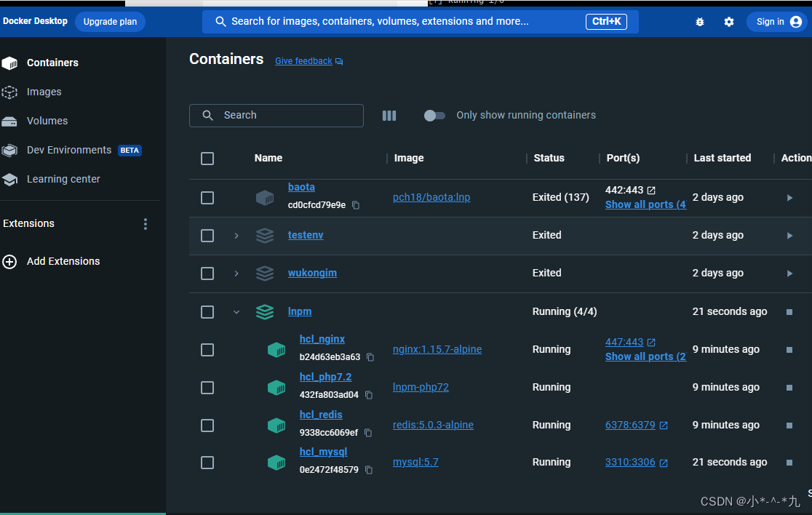Open the nginx:1.15.7-alpine image link

pyautogui.click(x=437, y=349)
